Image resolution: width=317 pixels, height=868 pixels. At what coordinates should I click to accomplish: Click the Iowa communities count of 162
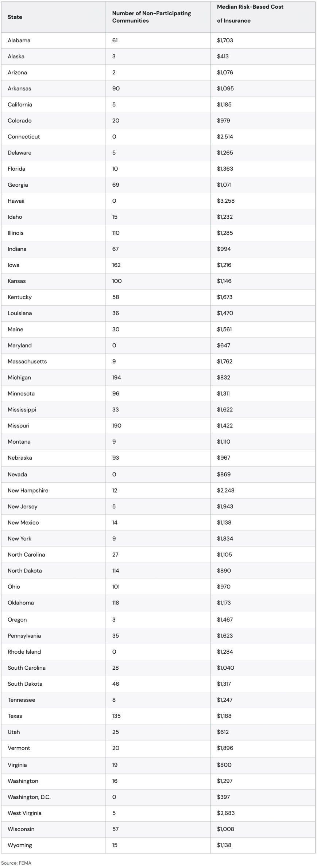point(116,265)
